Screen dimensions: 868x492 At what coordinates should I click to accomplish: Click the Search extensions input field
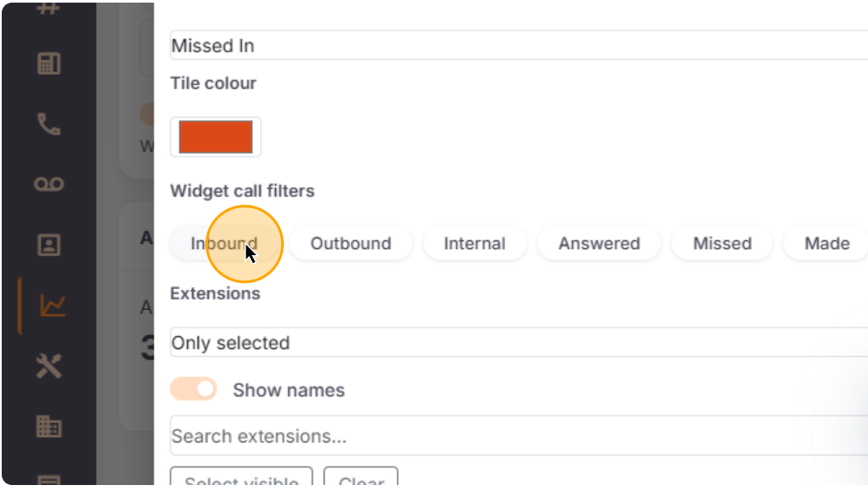[x=518, y=436]
